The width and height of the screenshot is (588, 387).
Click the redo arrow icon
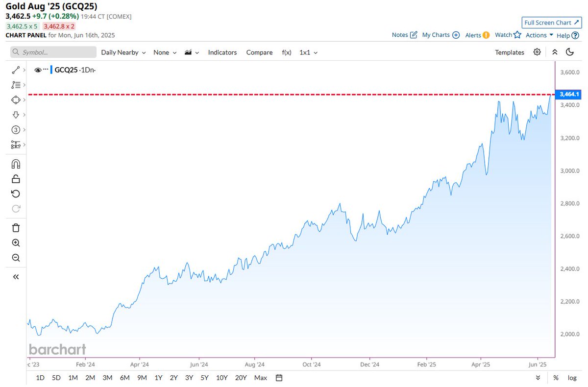pos(16,209)
